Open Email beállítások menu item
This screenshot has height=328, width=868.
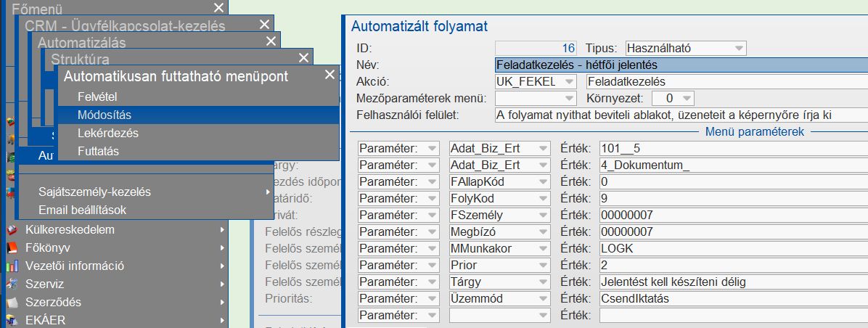coord(83,210)
